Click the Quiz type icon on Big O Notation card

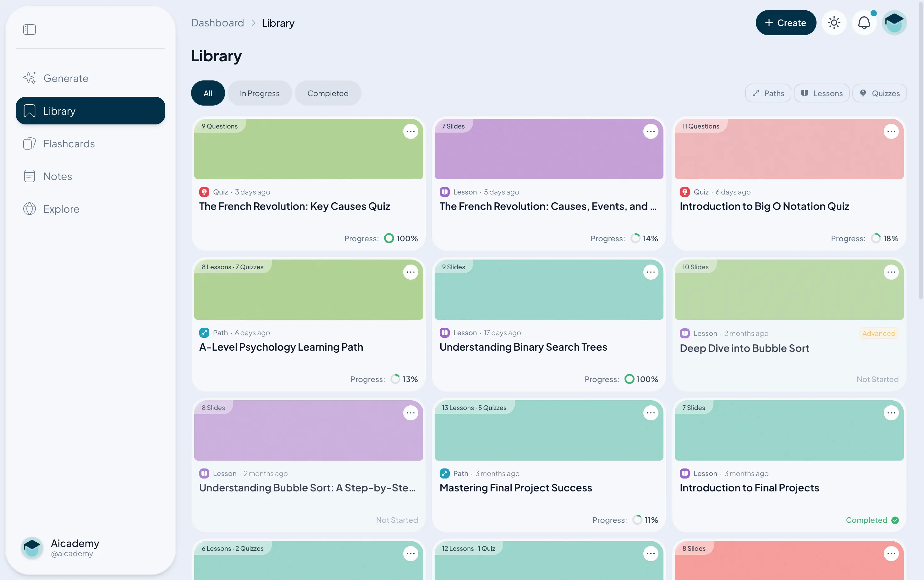point(685,192)
